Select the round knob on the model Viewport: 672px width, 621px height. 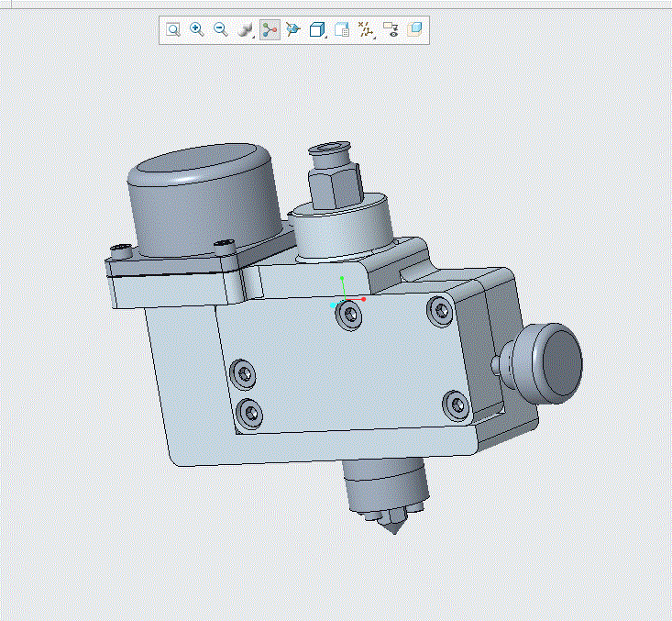pyautogui.click(x=548, y=363)
